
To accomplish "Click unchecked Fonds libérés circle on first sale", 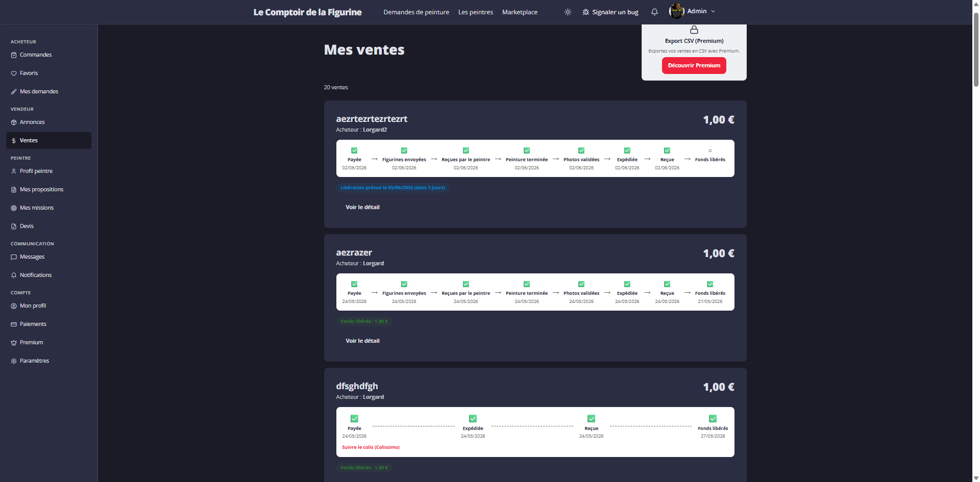I will [710, 150].
